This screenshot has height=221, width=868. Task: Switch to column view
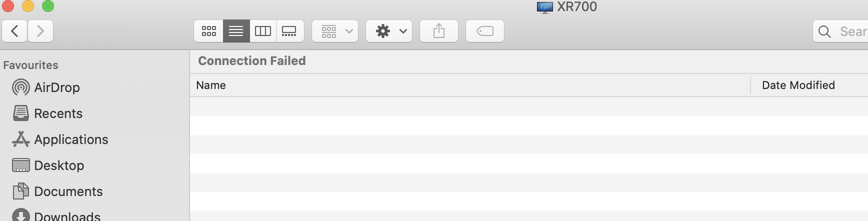point(263,31)
